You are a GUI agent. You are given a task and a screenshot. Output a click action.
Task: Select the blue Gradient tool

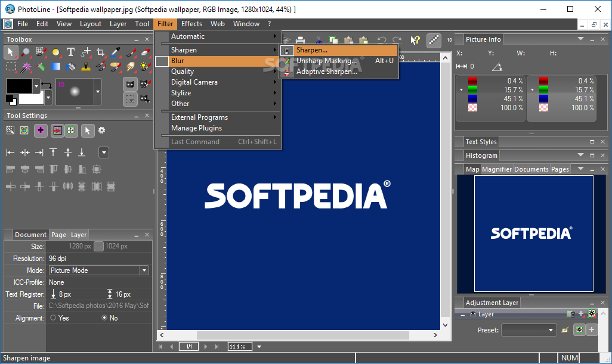[x=56, y=67]
